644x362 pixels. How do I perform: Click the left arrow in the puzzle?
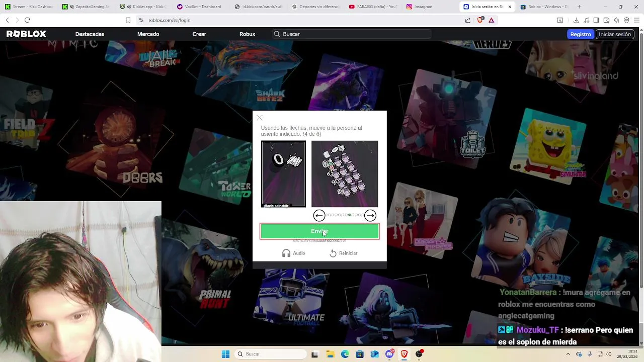click(319, 216)
